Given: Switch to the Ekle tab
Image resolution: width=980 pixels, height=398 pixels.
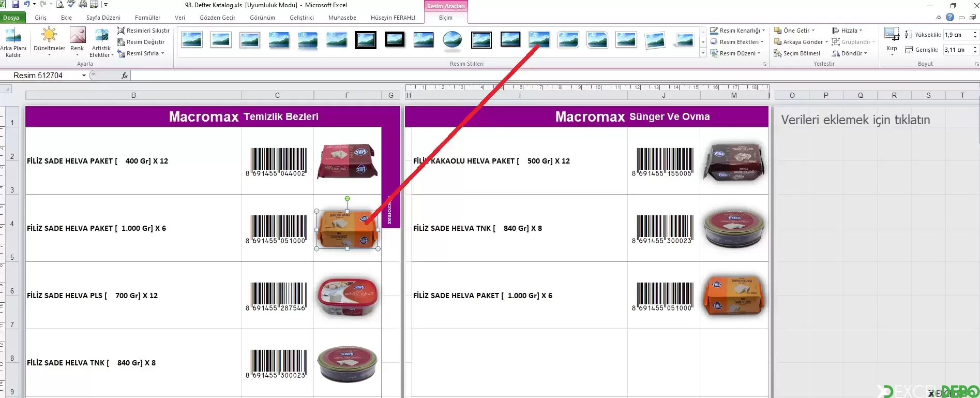Looking at the screenshot, I should [x=67, y=18].
